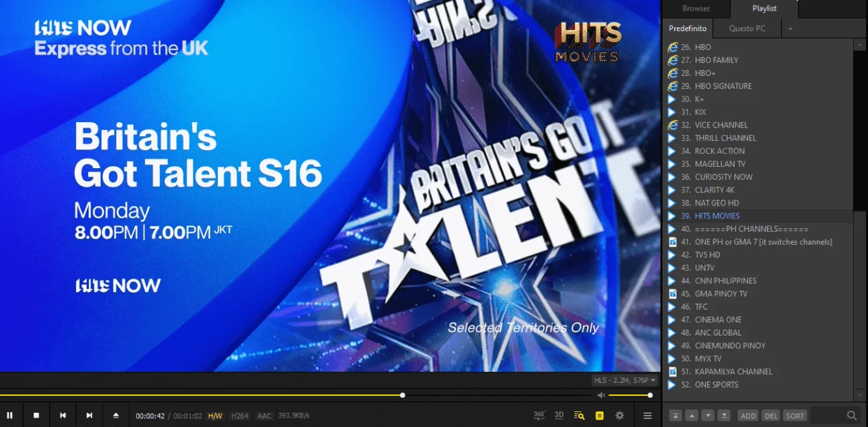This screenshot has width=868, height=427.
Task: Click GMA PINOY TV file icon
Action: [x=673, y=293]
